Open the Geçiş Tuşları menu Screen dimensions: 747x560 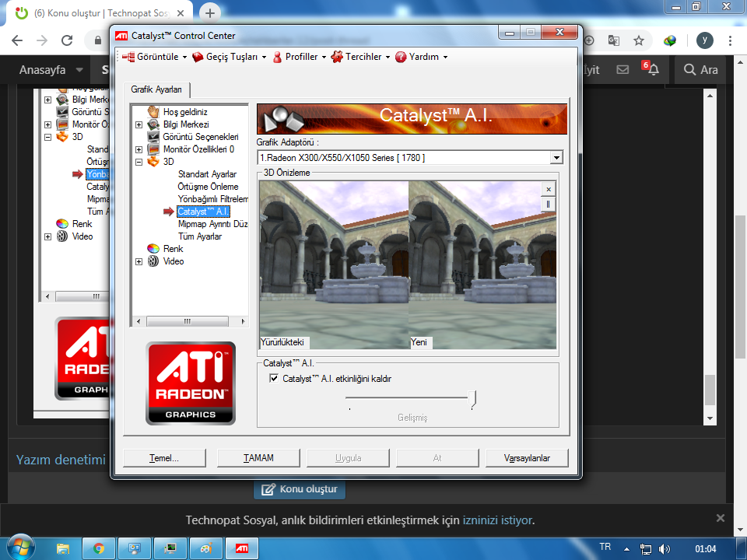click(x=229, y=57)
